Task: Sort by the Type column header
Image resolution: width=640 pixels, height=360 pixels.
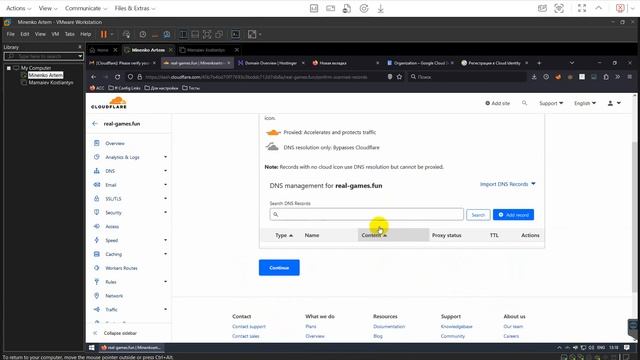Action: [x=284, y=236]
